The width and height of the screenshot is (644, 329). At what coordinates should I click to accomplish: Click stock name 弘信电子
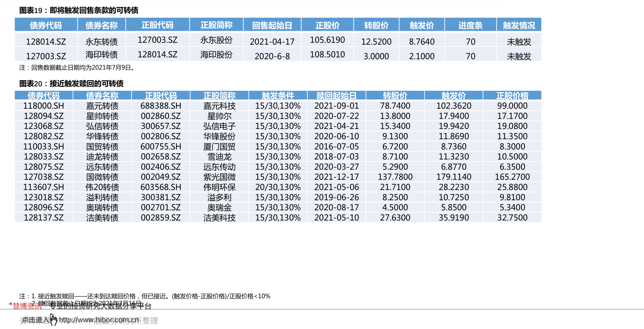[x=219, y=126]
